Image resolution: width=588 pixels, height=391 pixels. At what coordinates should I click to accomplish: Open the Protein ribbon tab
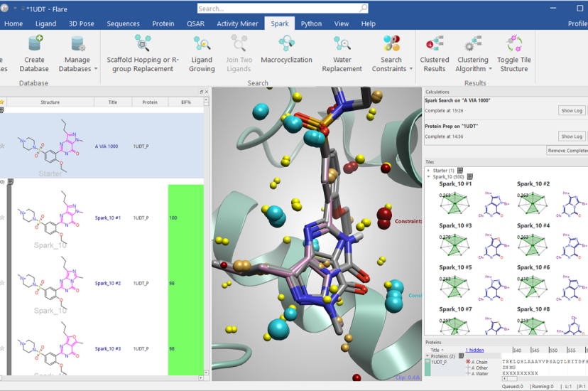click(163, 23)
